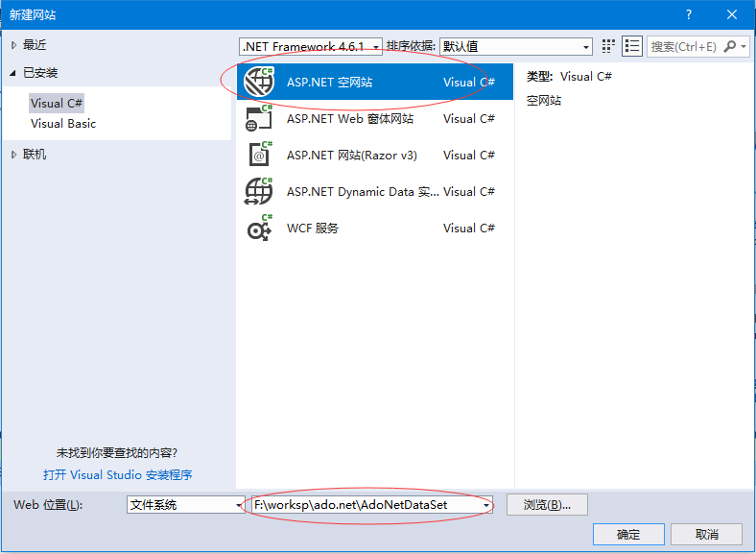Click the 浏览(B)... button
Screen dimensions: 756x554
[x=546, y=505]
